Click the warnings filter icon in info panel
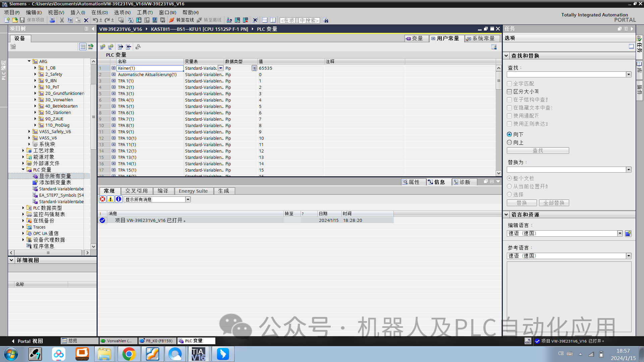 [110, 199]
